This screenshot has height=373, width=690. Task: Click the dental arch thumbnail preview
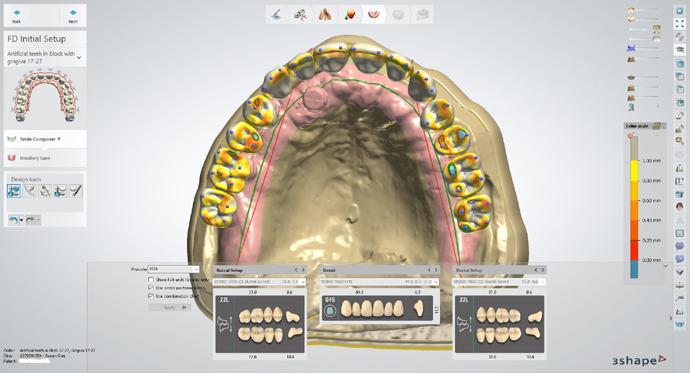point(45,97)
